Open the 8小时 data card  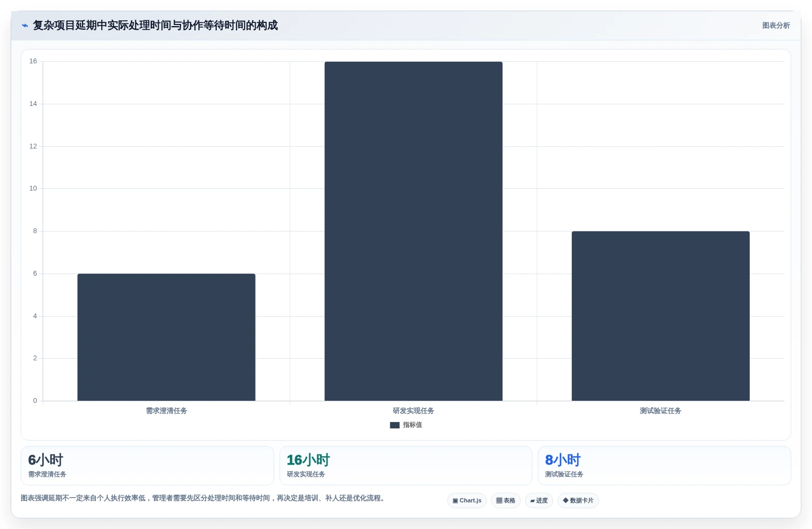pyautogui.click(x=665, y=466)
